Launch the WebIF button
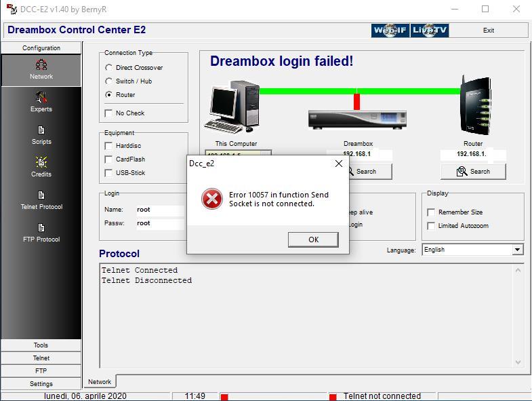The height and width of the screenshot is (401, 532). pyautogui.click(x=390, y=31)
